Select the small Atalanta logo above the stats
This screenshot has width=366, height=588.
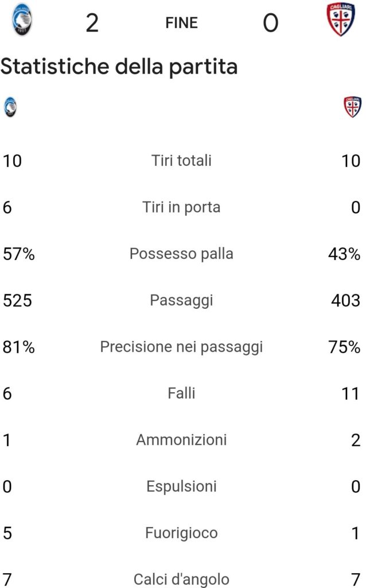(x=10, y=107)
